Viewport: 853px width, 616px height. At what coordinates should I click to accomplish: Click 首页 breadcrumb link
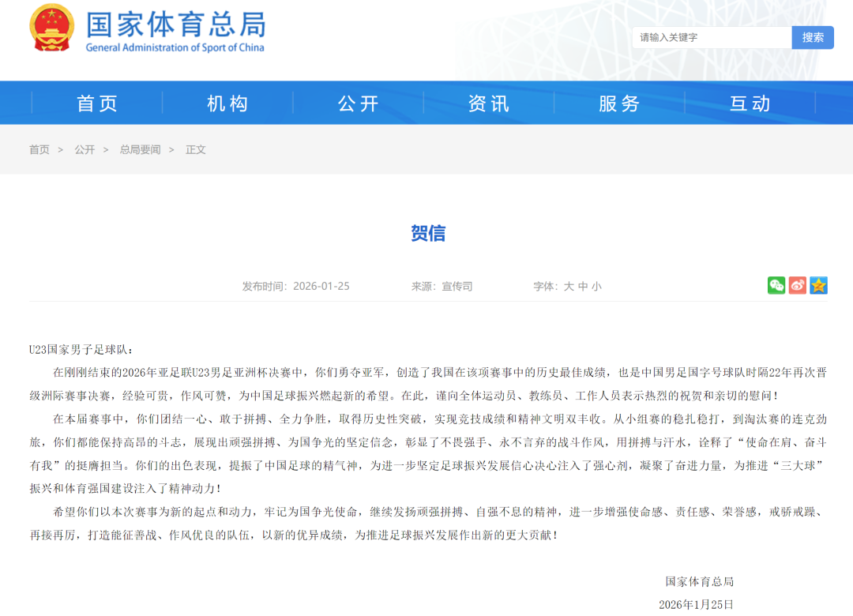39,149
